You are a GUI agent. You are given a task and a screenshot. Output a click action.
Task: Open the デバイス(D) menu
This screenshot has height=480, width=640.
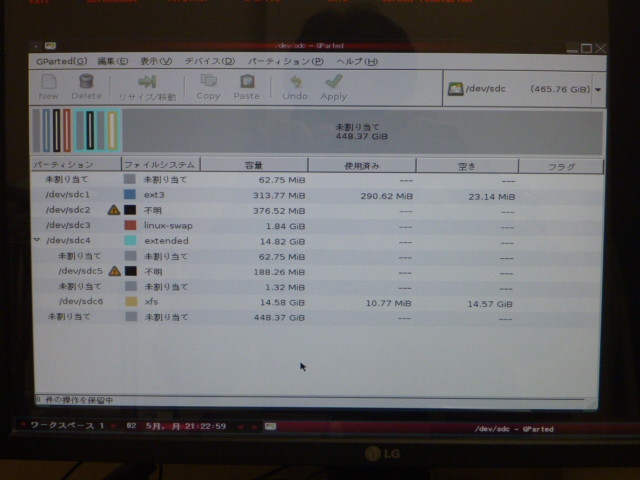(210, 61)
